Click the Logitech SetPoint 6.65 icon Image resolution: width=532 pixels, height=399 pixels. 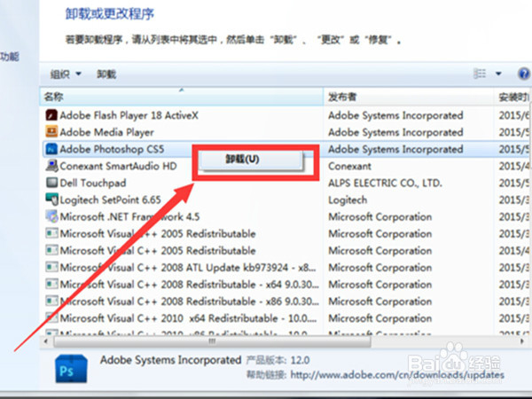[x=51, y=199]
